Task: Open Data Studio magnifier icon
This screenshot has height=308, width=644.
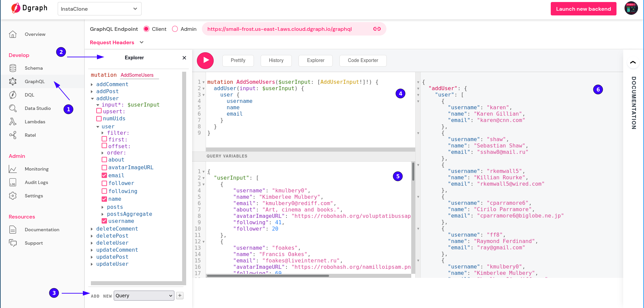Action: point(13,108)
